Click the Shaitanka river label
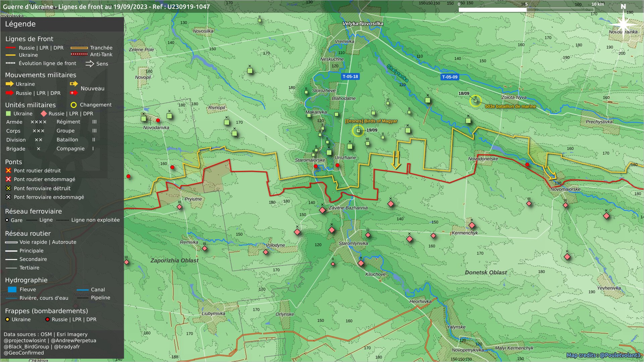Viewport: 644px width, 362px height. [x=397, y=73]
